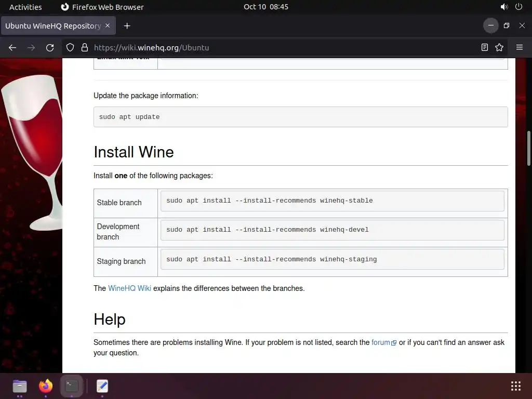532x399 pixels.
Task: Click the Staging branch table cell
Action: tap(126, 262)
